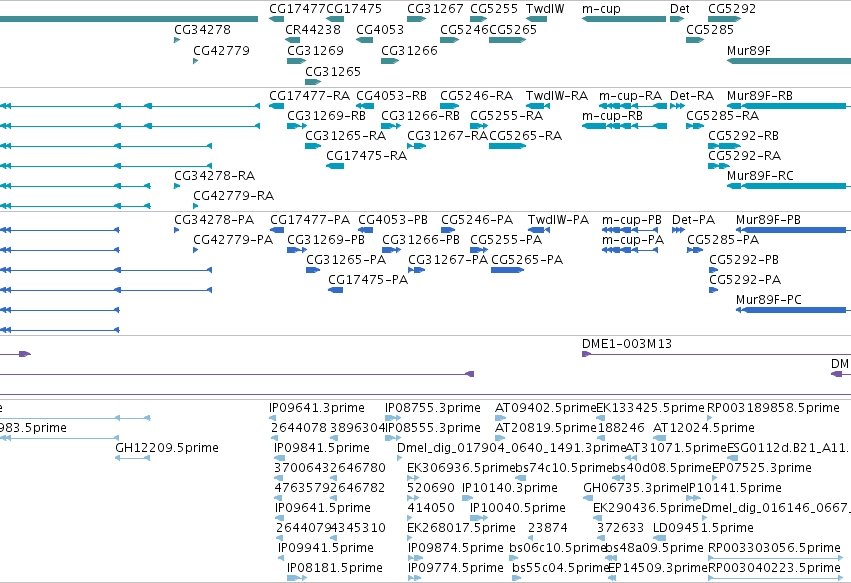Screen dimensions: 851x583
Task: Click the IP08181.5prime EST label
Action: pos(335,568)
